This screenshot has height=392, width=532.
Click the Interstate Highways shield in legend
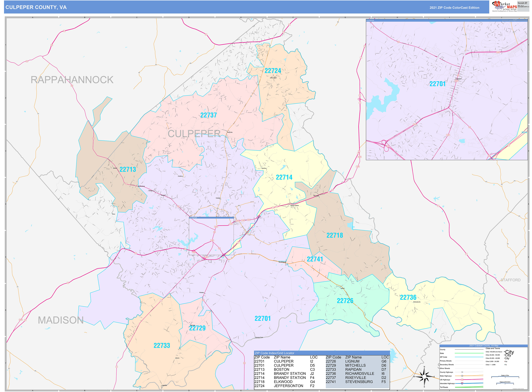pyautogui.click(x=462, y=383)
